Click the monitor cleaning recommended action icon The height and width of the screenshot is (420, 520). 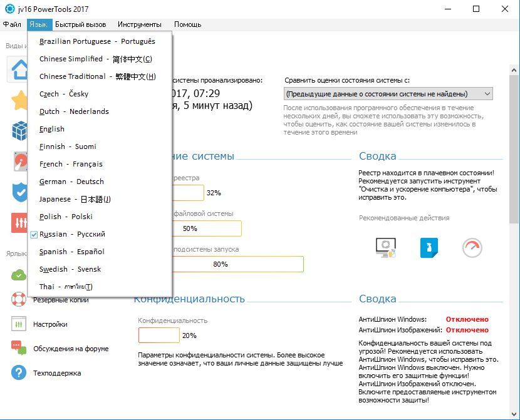tap(385, 248)
